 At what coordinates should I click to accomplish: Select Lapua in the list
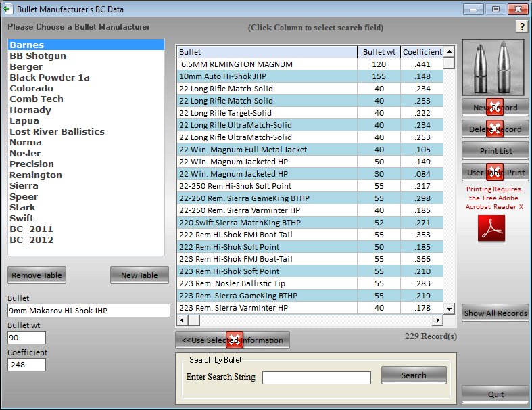(x=86, y=121)
